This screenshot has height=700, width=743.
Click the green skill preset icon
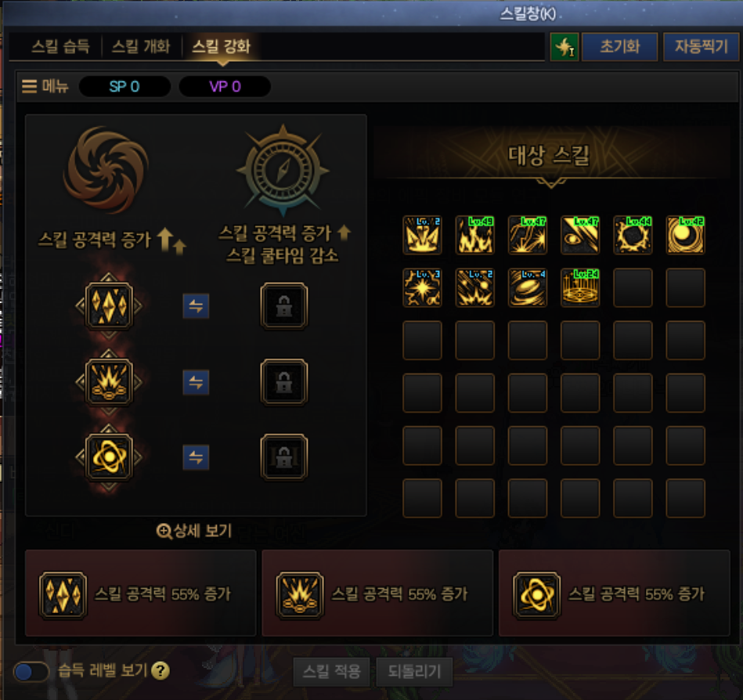(564, 47)
